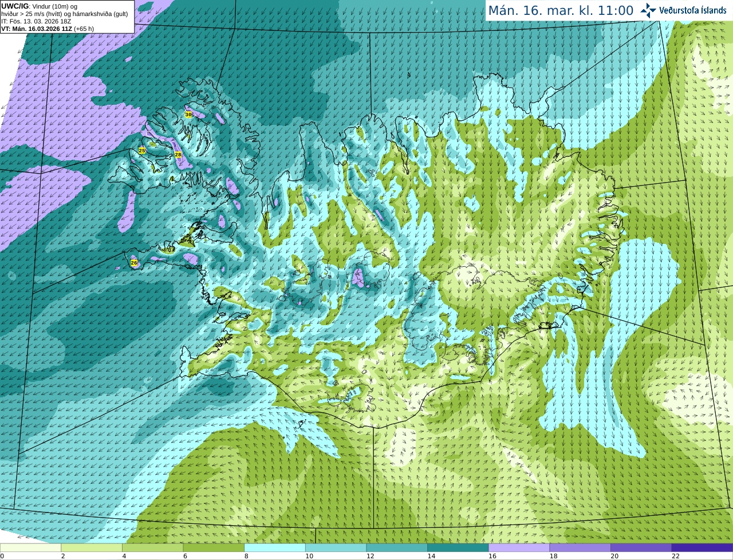
Task: Click the legend scale value '16'
Action: (x=492, y=556)
